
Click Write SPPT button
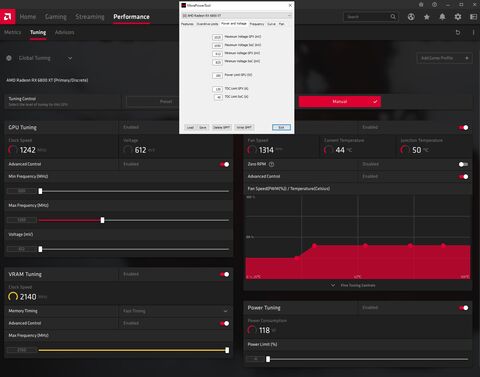[x=244, y=127]
